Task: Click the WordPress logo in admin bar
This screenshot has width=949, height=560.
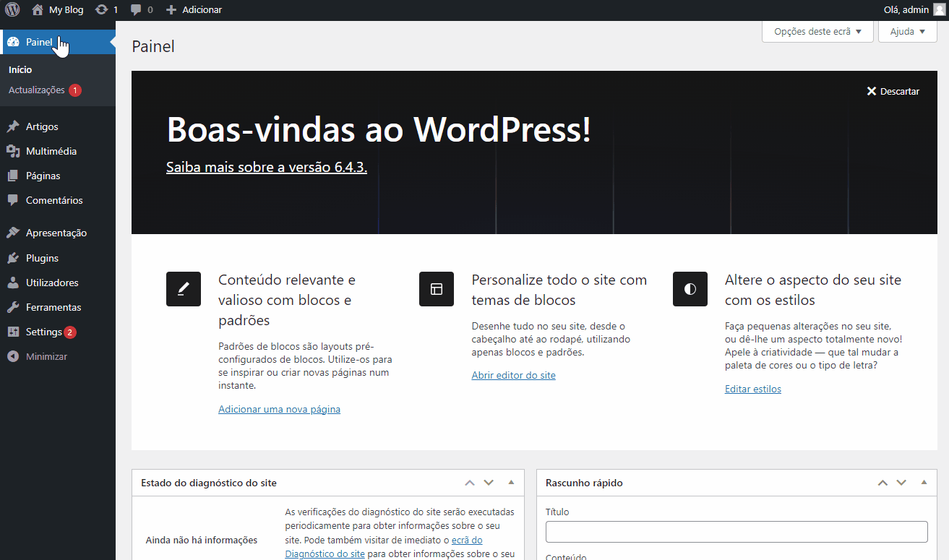Action: click(x=12, y=10)
